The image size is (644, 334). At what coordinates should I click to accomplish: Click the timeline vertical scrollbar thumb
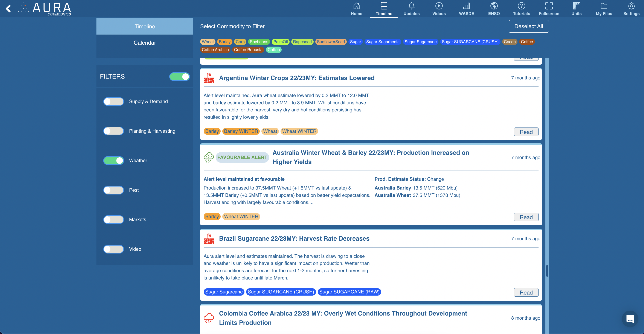547,271
